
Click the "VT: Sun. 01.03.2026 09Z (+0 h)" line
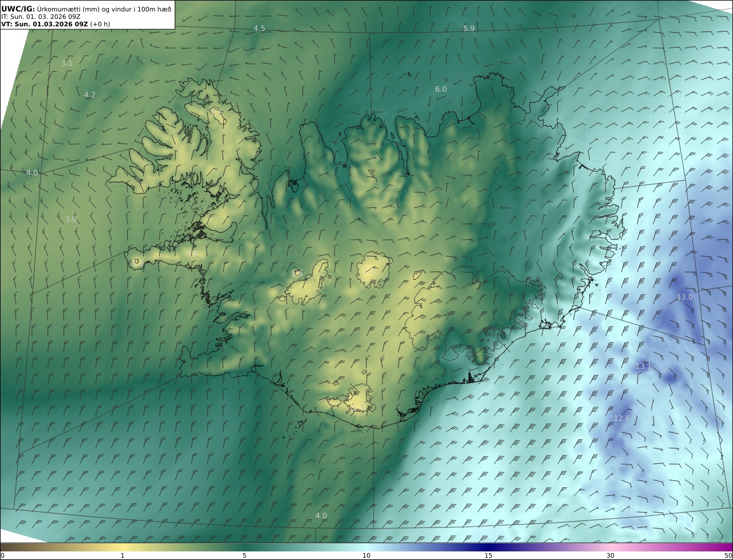[x=56, y=24]
